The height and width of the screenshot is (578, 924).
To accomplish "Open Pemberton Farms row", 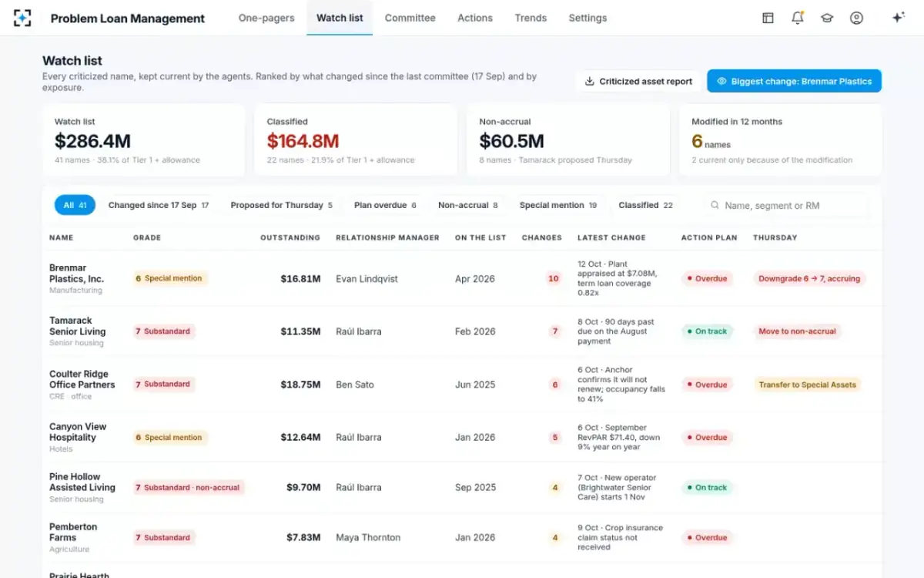I will pos(462,537).
